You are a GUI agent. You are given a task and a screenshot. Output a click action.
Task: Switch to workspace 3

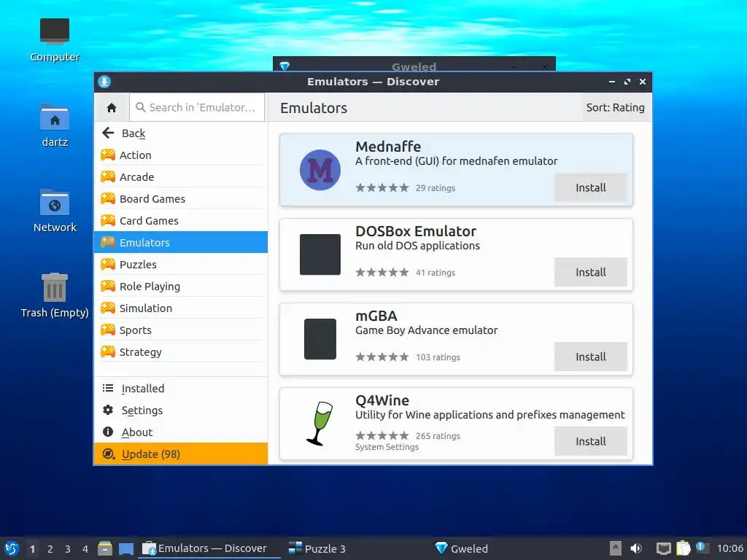(x=68, y=549)
